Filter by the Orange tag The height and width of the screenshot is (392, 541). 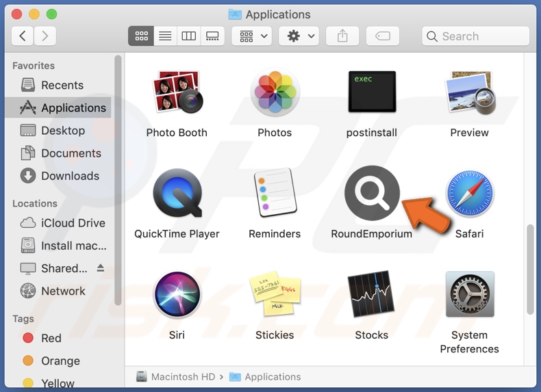[58, 361]
